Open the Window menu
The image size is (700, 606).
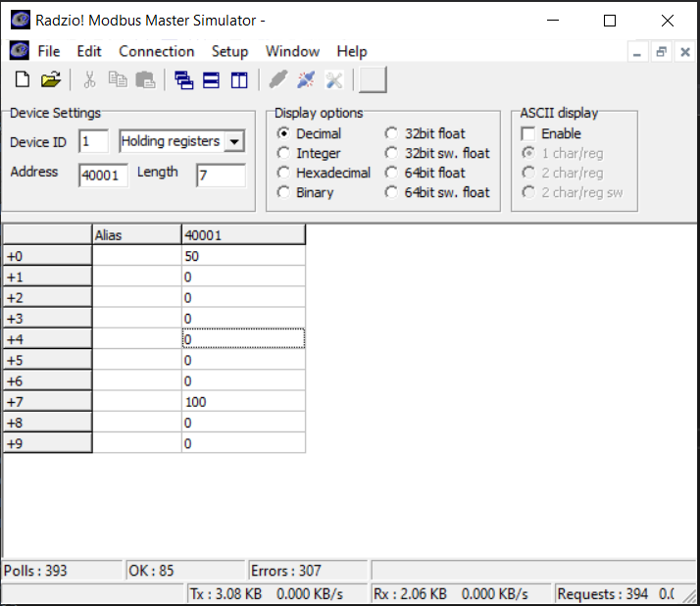point(292,51)
